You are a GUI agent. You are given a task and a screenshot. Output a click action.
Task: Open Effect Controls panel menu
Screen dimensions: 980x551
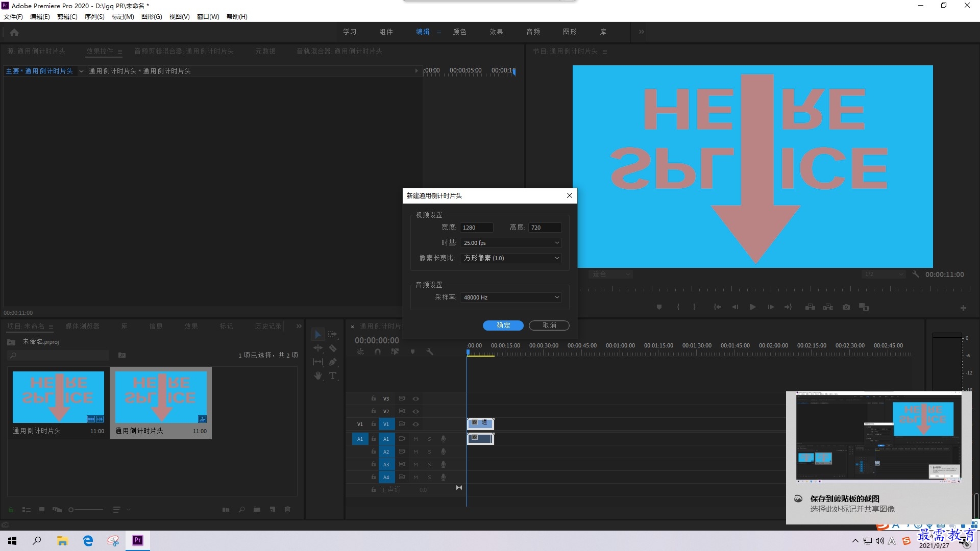tap(120, 52)
